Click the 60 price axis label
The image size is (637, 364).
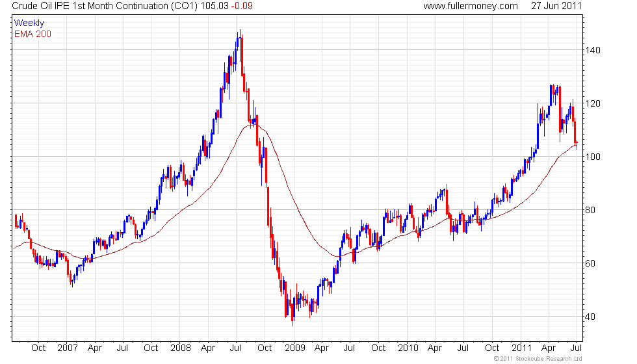pyautogui.click(x=590, y=263)
